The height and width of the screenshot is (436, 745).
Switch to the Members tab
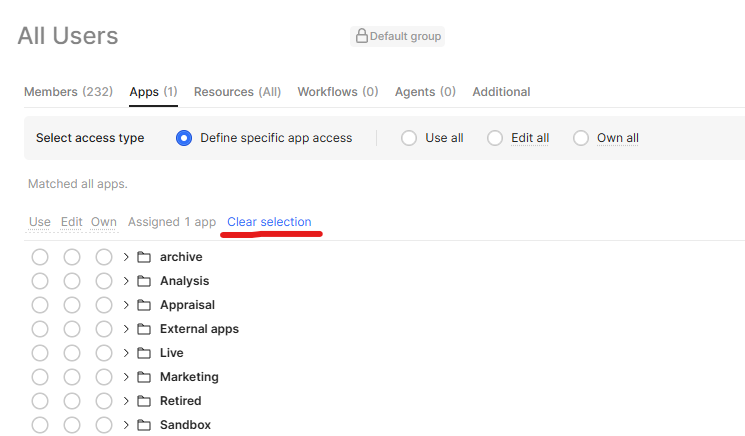pyautogui.click(x=65, y=92)
